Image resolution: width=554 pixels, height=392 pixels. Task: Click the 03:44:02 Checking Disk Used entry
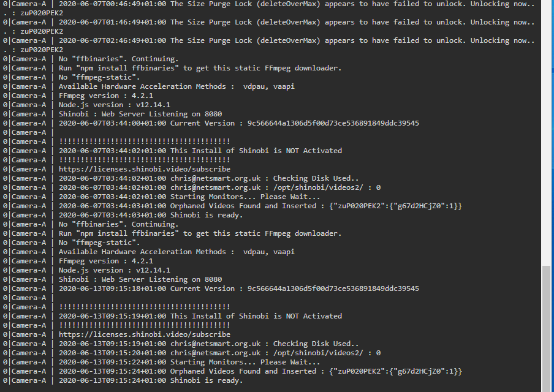(x=209, y=178)
